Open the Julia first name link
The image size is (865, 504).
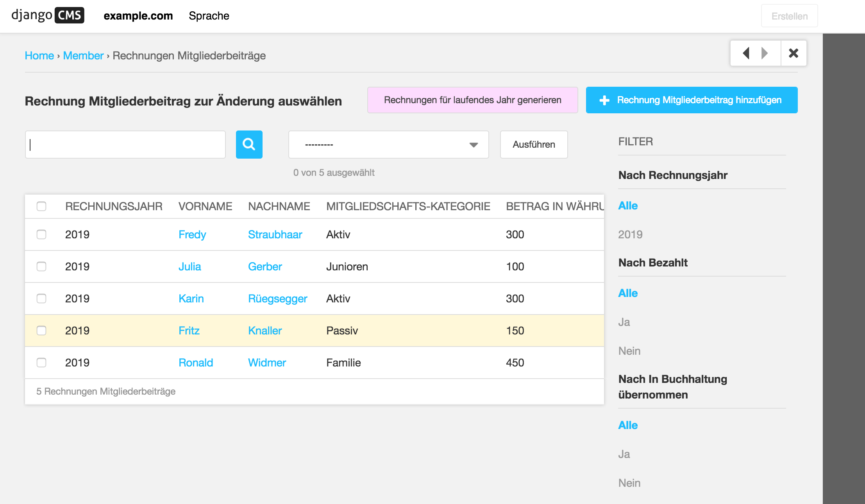[x=190, y=266]
